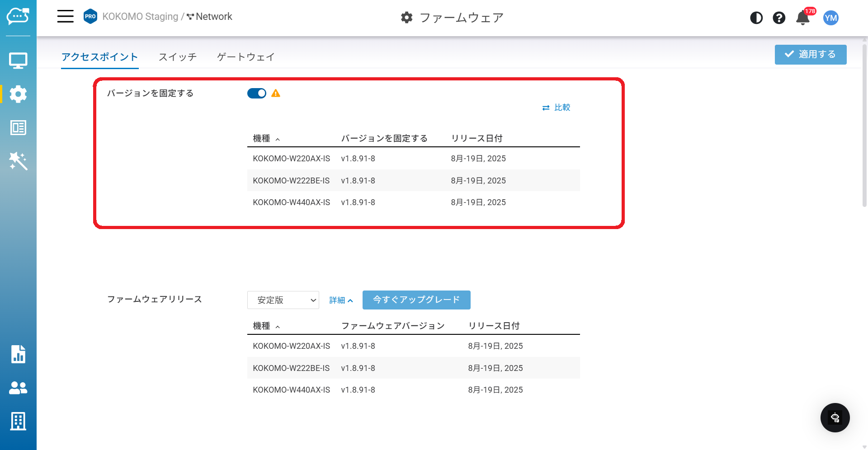868x450 pixels.
Task: Click the 今すぐアップグレード button
Action: [x=416, y=300]
